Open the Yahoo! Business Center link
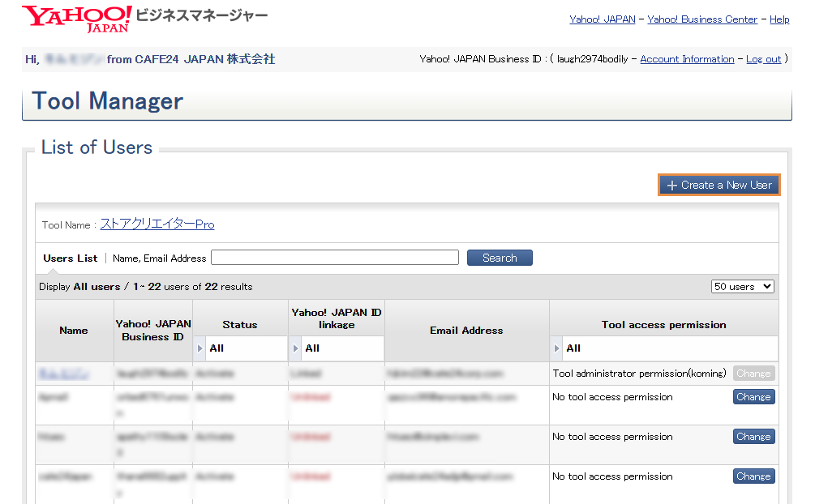The height and width of the screenshot is (504, 815). point(702,19)
